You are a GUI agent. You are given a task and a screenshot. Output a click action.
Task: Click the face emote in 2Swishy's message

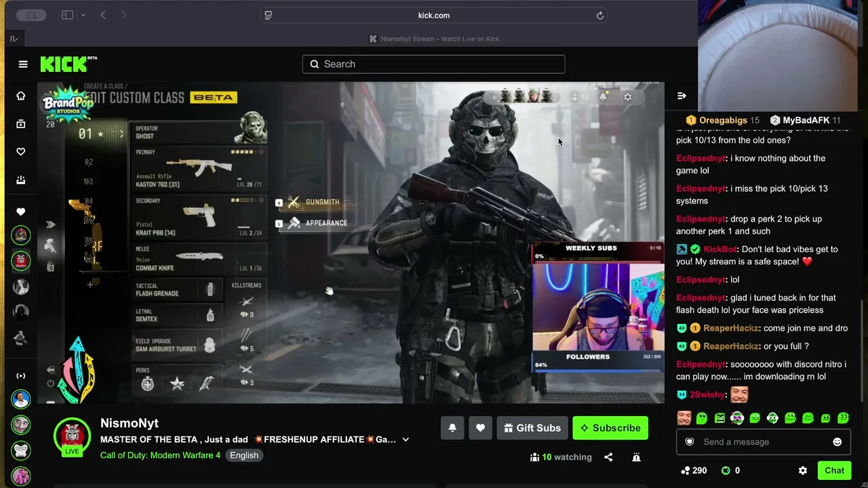pos(739,394)
